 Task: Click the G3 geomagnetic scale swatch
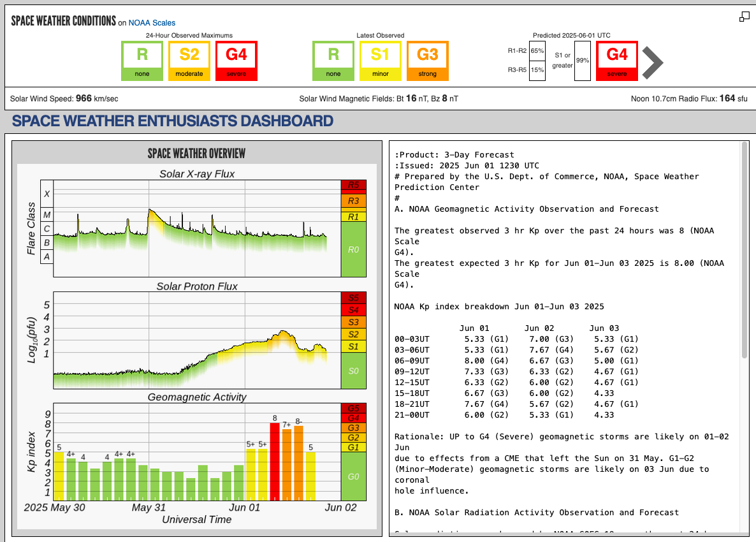coord(353,428)
